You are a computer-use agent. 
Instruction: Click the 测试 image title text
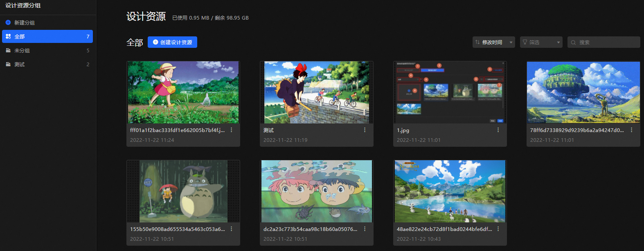(x=268, y=130)
